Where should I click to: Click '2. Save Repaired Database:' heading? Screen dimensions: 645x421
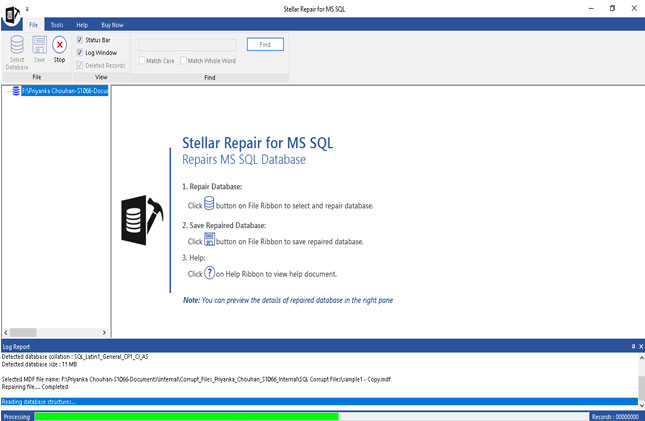point(224,225)
